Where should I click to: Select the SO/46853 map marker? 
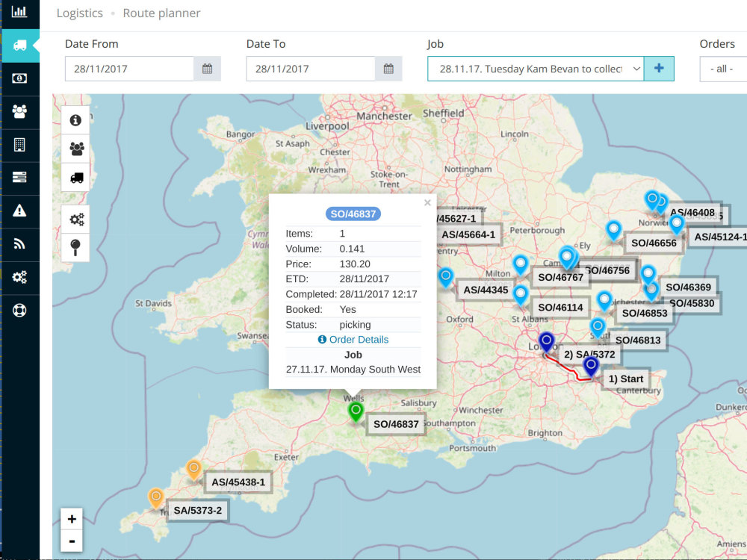(x=604, y=302)
